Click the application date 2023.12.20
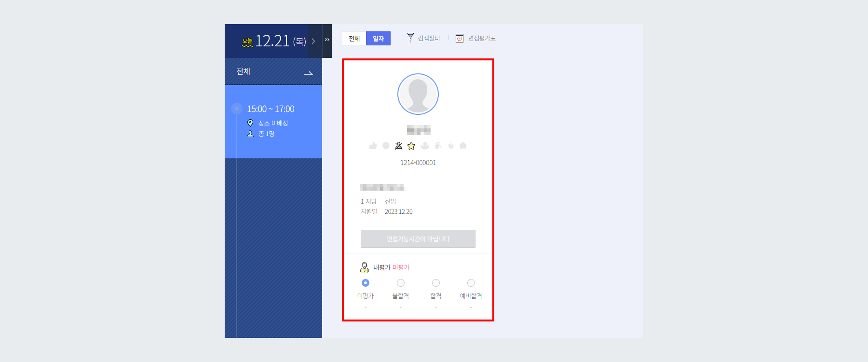Image resolution: width=868 pixels, height=362 pixels. tap(399, 212)
